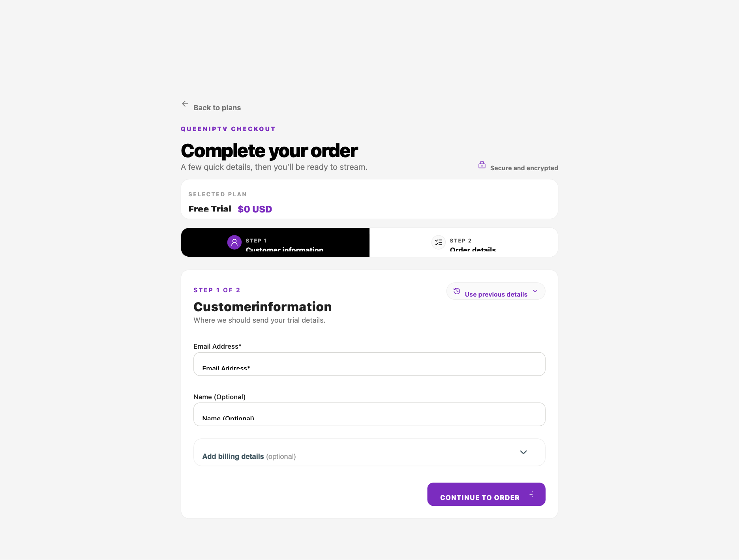739x560 pixels.
Task: Focus the Email Address input field
Action: (x=369, y=364)
